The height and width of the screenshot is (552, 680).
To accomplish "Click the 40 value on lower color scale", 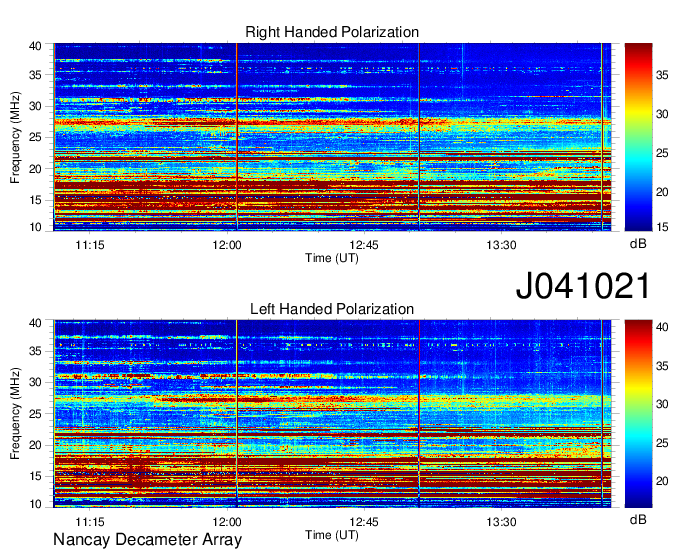I will (662, 327).
